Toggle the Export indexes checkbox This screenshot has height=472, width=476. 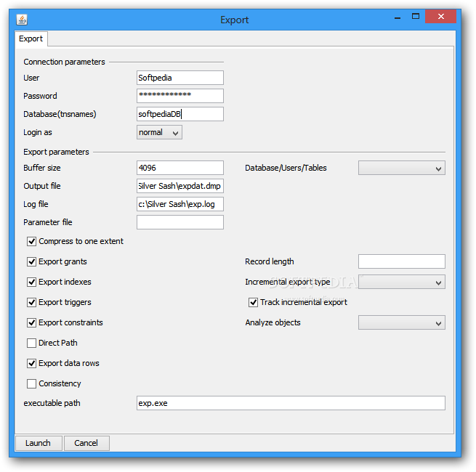[x=31, y=282]
